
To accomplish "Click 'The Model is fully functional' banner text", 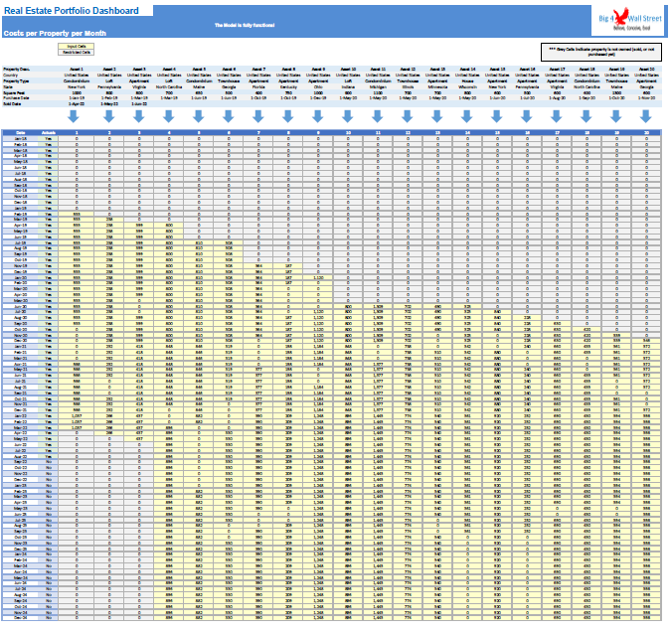I will [245, 25].
